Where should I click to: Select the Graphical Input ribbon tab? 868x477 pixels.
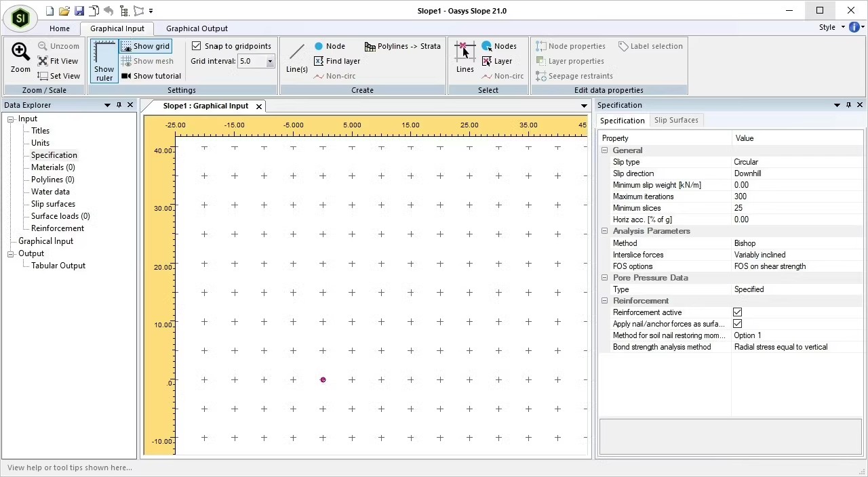117,28
